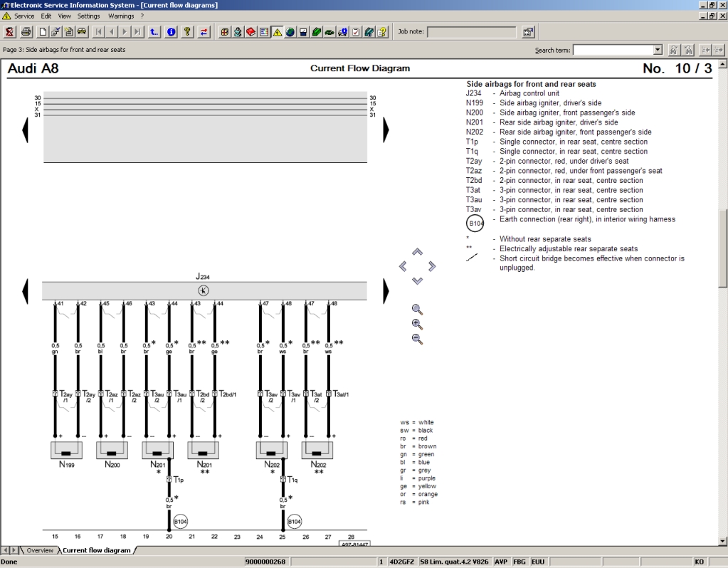Image resolution: width=728 pixels, height=568 pixels.
Task: Pan diagram down with the down chevron
Action: [418, 280]
